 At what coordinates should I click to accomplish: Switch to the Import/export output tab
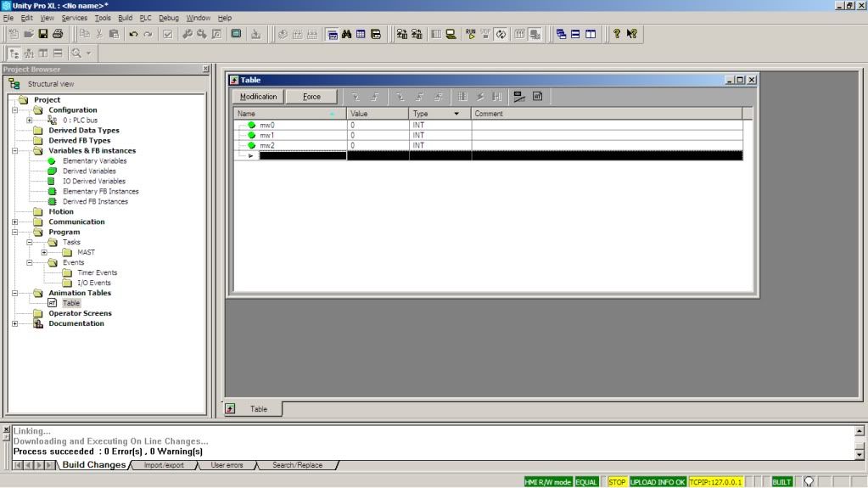click(163, 465)
